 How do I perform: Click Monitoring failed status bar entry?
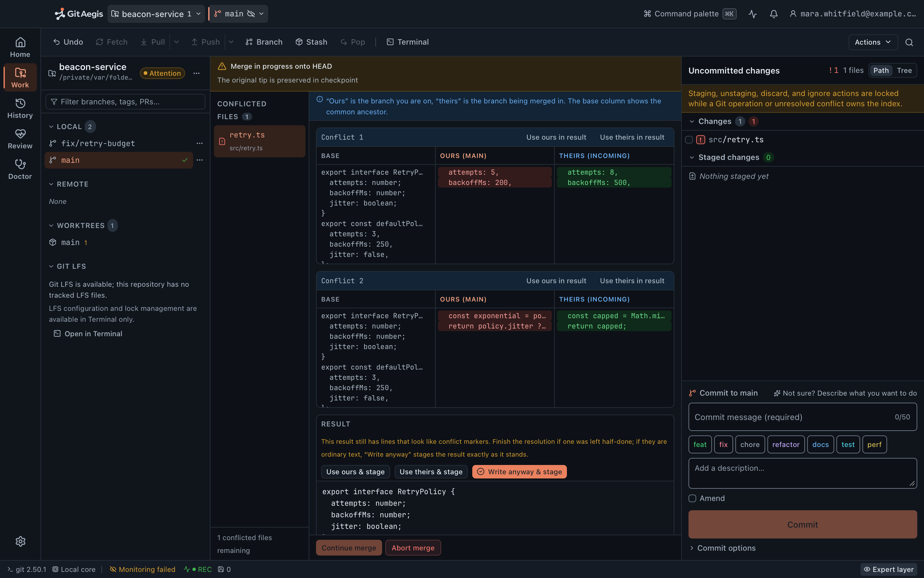click(x=142, y=569)
